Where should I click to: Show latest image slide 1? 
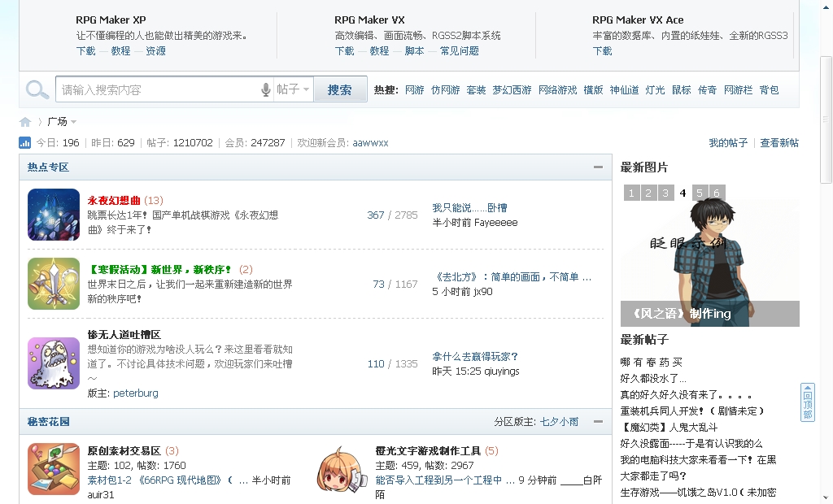click(x=631, y=193)
